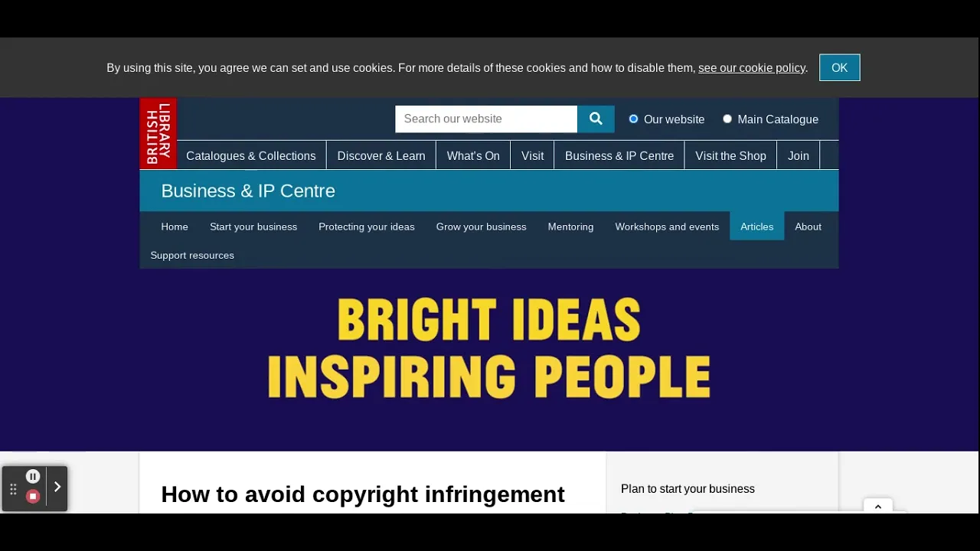Pause the screen recording
The width and height of the screenshot is (980, 551).
pos(33,476)
